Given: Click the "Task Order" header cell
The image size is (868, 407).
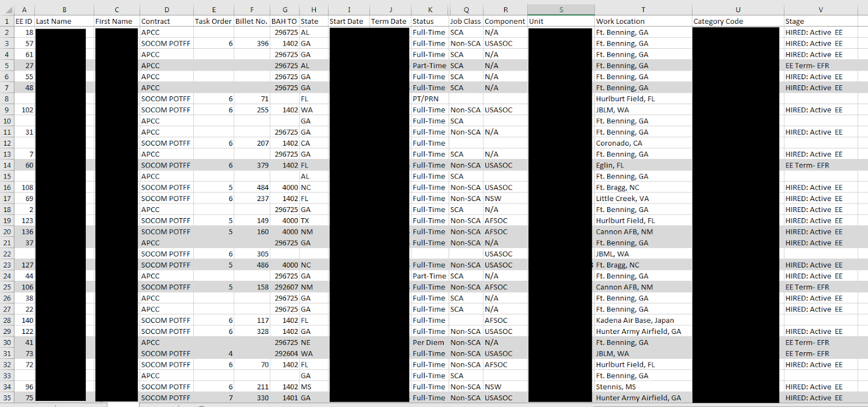Looking at the screenshot, I should coord(213,21).
